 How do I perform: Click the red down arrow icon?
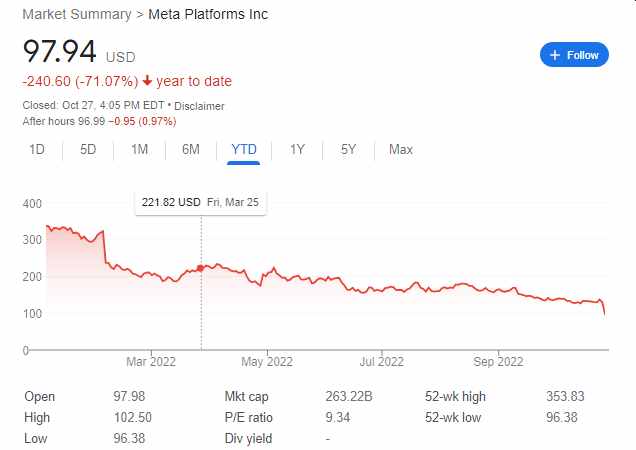145,82
